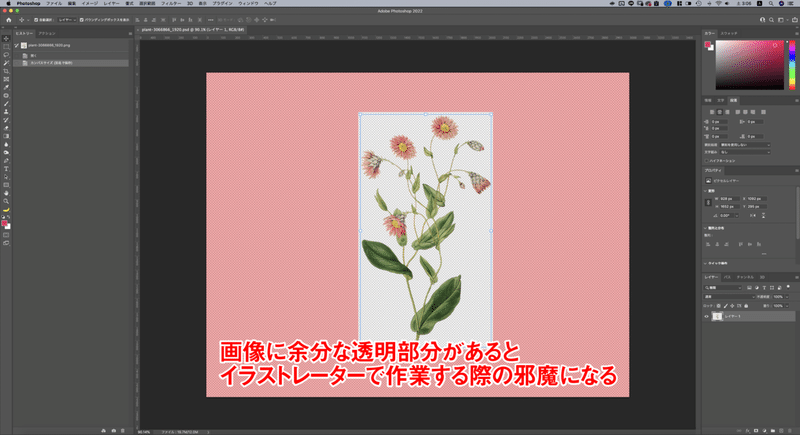Screen dimensions: 800x435
Task: Create a new layer with plus icon
Action: (781, 431)
